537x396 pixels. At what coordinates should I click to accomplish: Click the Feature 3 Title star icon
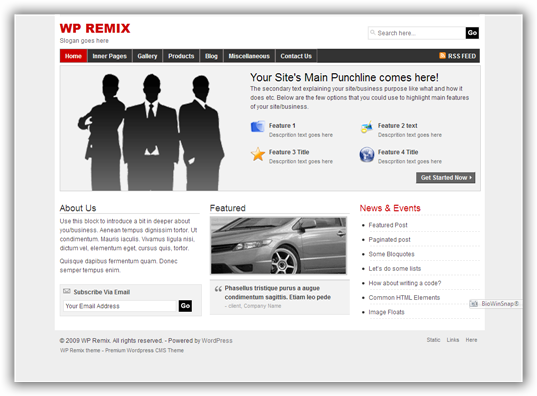[x=258, y=154]
